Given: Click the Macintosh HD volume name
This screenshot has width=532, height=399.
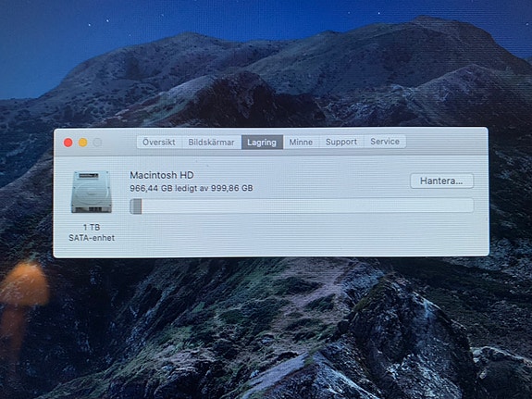Looking at the screenshot, I should tap(162, 175).
